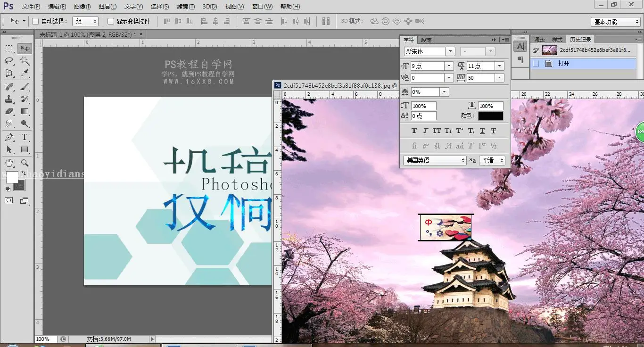Open the 美国英语 language dropdown
644x347 pixels.
[x=434, y=160]
